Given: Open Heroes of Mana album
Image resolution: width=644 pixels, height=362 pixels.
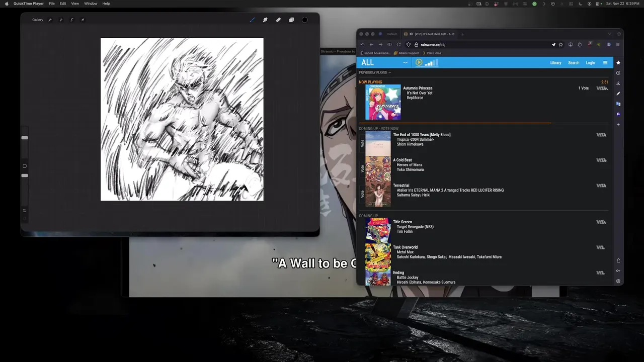Looking at the screenshot, I should pyautogui.click(x=410, y=165).
